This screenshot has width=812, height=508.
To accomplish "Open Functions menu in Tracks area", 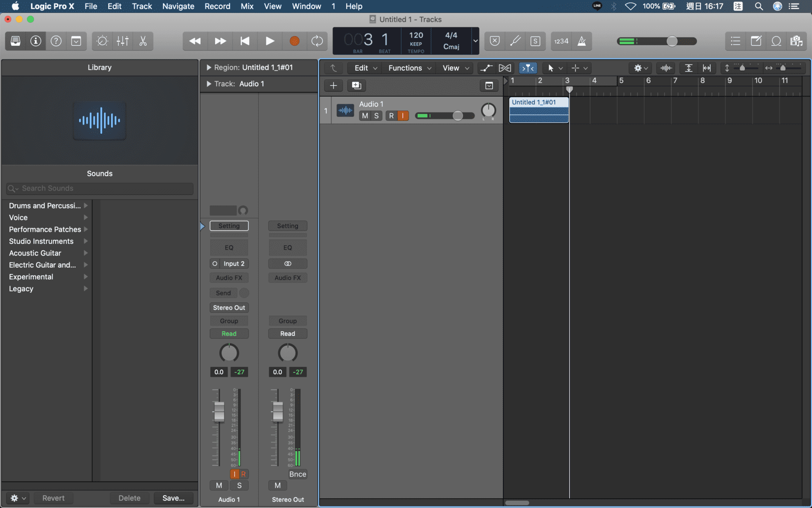I will (410, 68).
